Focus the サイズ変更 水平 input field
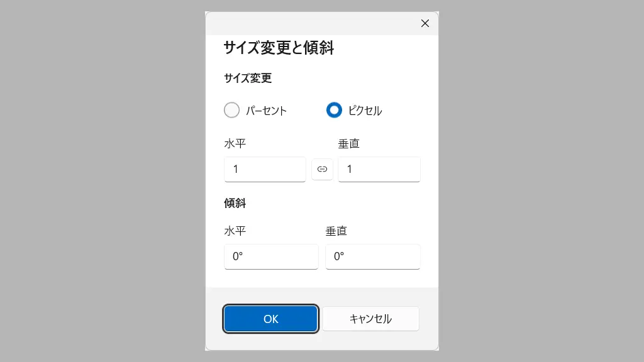Viewport: 644px width, 362px height. (x=265, y=169)
